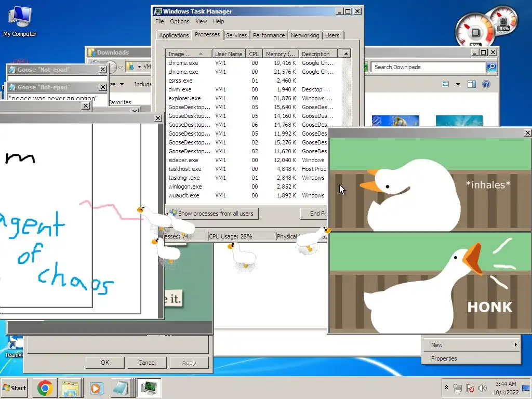Switch to the Services tab
The height and width of the screenshot is (399, 532).
click(236, 35)
